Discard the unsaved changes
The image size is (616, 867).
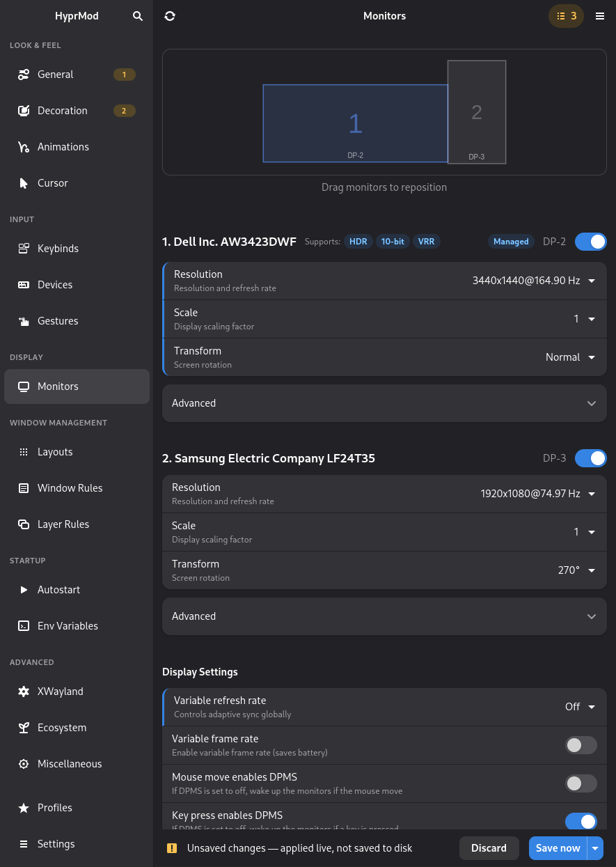[489, 848]
